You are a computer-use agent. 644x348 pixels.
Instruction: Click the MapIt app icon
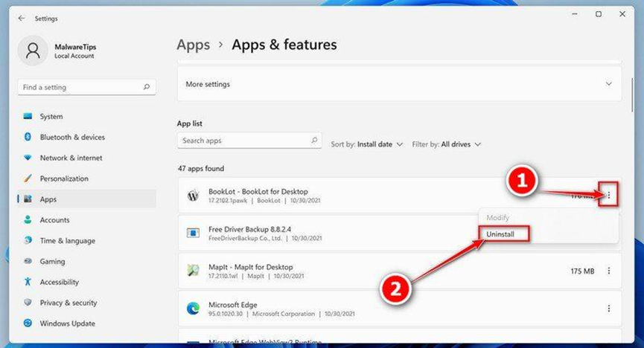coord(193,271)
